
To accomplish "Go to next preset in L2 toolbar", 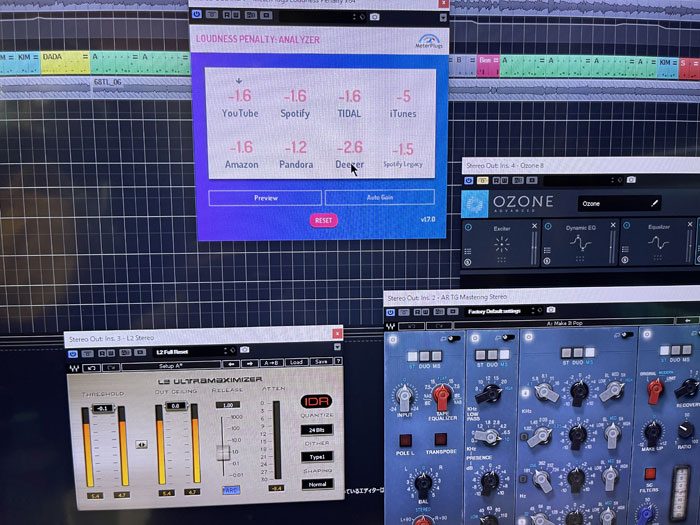I will pyautogui.click(x=250, y=363).
